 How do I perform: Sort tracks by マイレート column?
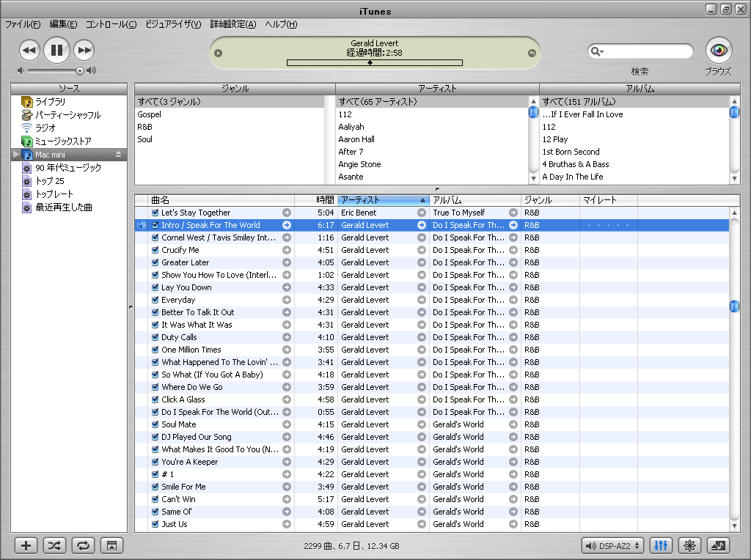pos(608,200)
